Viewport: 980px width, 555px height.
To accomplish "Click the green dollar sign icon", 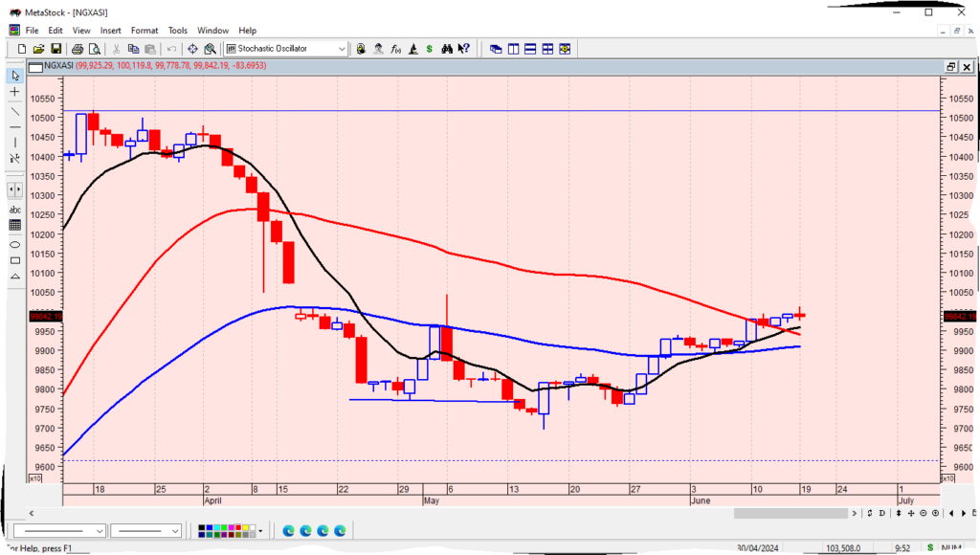I will tap(431, 49).
